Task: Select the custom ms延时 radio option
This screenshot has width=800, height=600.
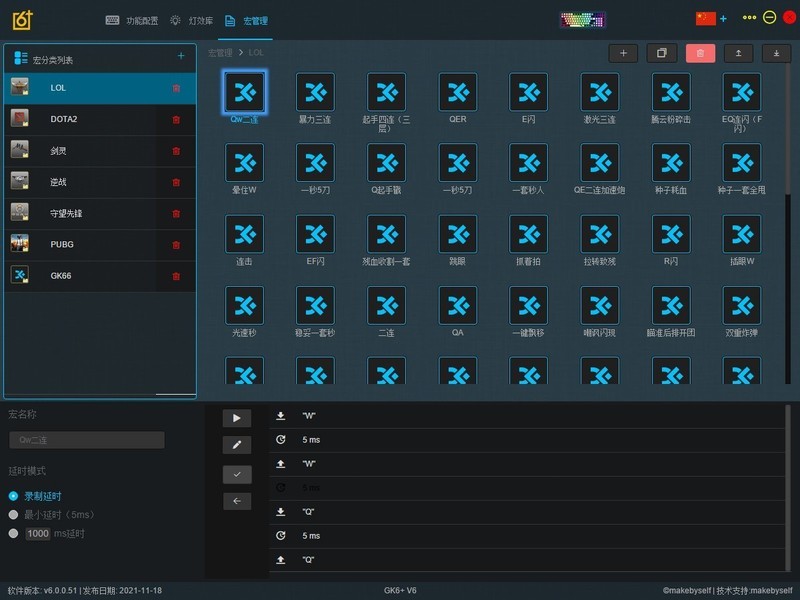Action: pyautogui.click(x=14, y=534)
